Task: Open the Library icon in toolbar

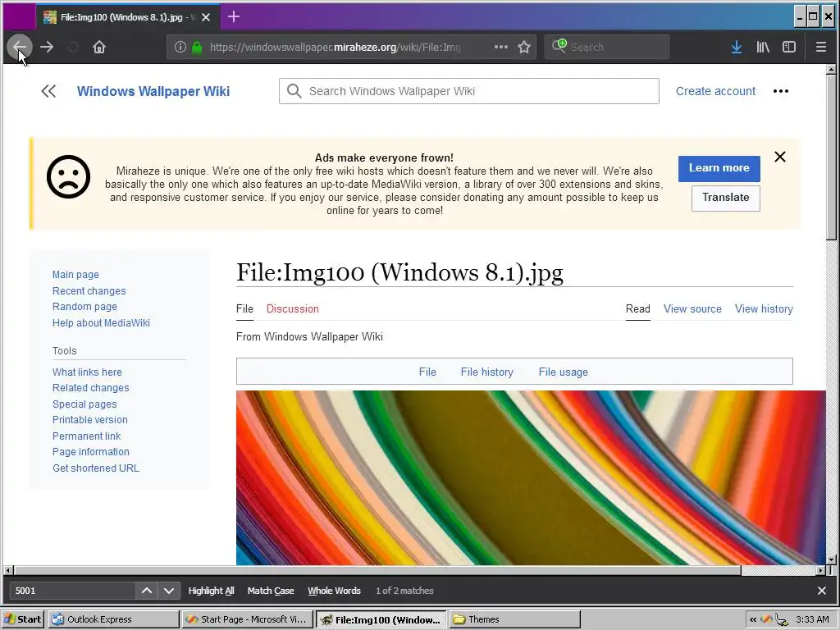Action: click(763, 47)
